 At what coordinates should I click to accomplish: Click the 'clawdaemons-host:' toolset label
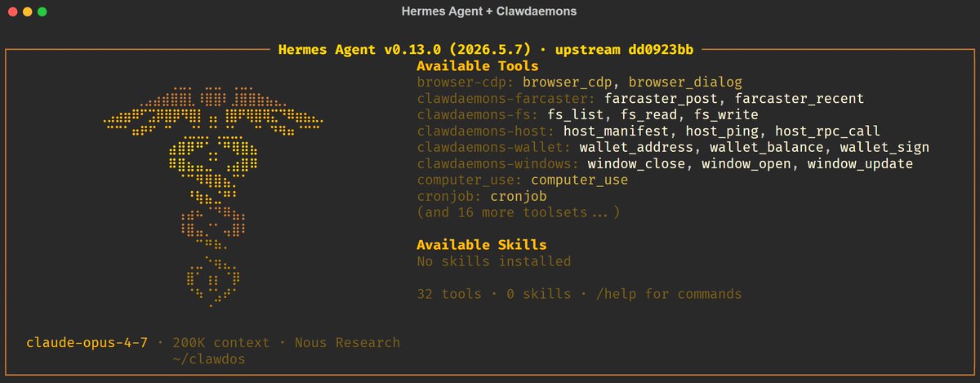(486, 131)
